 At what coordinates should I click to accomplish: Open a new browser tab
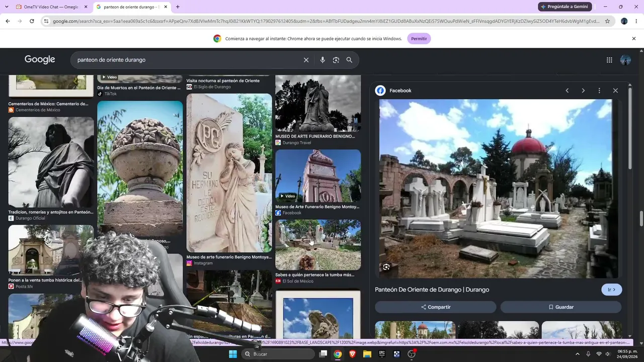[178, 7]
